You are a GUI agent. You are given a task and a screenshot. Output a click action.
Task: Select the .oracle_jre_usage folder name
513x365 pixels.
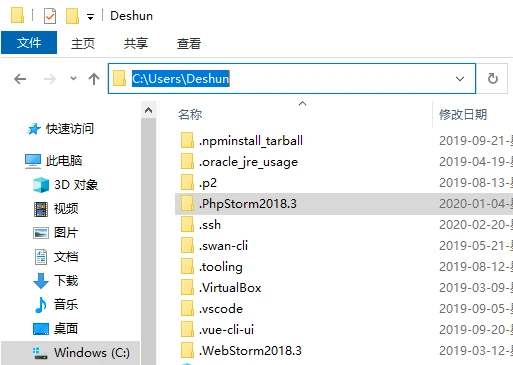(x=248, y=162)
